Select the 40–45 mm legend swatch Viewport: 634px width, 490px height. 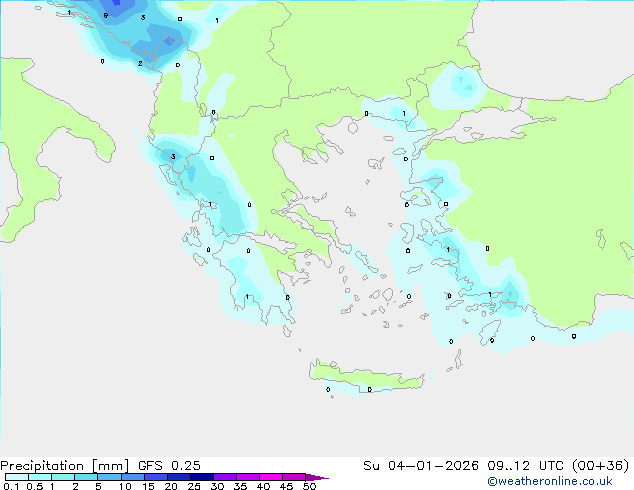pyautogui.click(x=271, y=477)
